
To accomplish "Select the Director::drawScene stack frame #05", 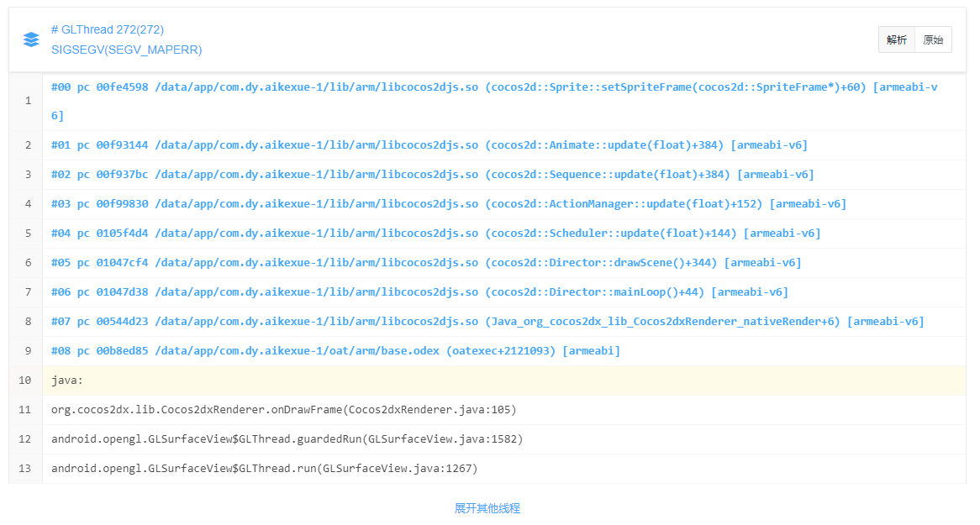I will point(426,263).
